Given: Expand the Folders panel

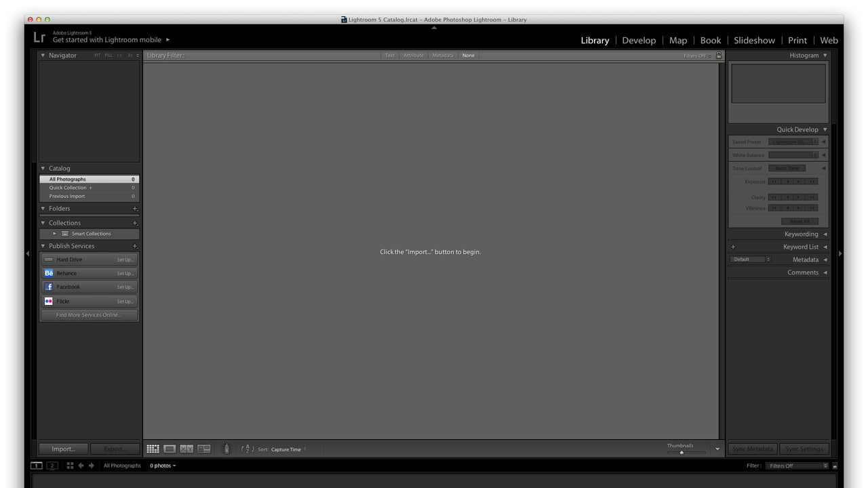Looking at the screenshot, I should [x=43, y=209].
